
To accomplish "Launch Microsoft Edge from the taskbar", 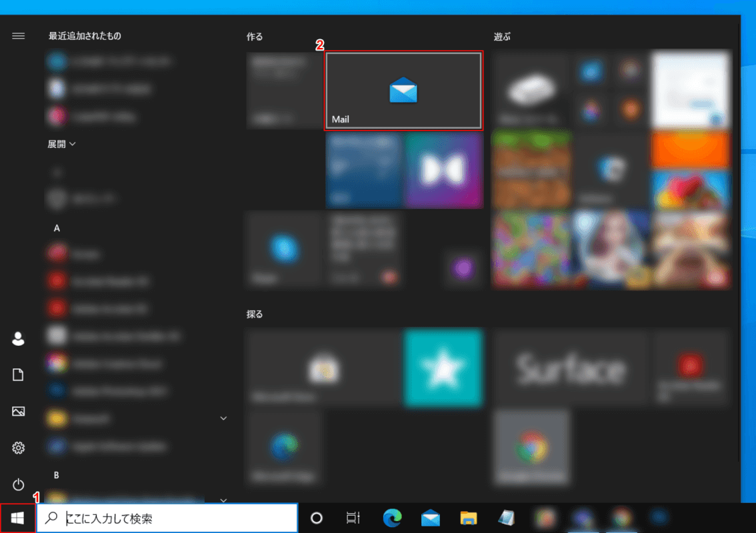I will [x=392, y=518].
